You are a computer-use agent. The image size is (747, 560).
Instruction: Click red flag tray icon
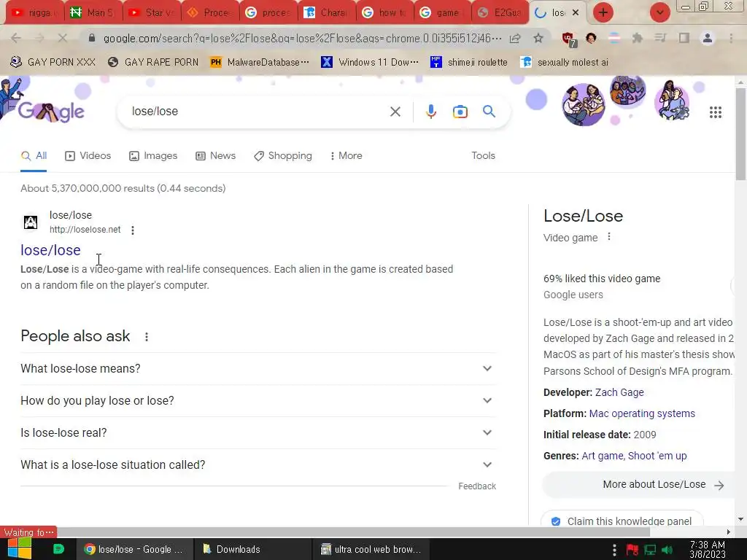[x=632, y=550]
